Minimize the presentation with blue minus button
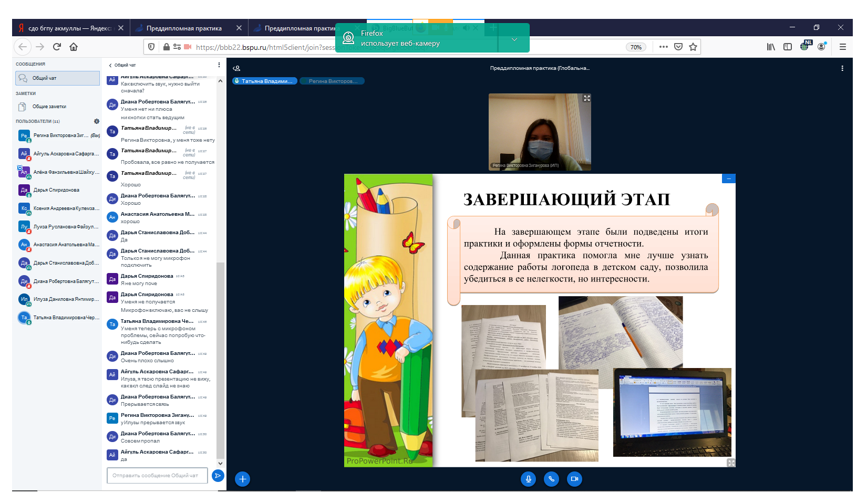This screenshot has height=504, width=867. click(x=729, y=179)
